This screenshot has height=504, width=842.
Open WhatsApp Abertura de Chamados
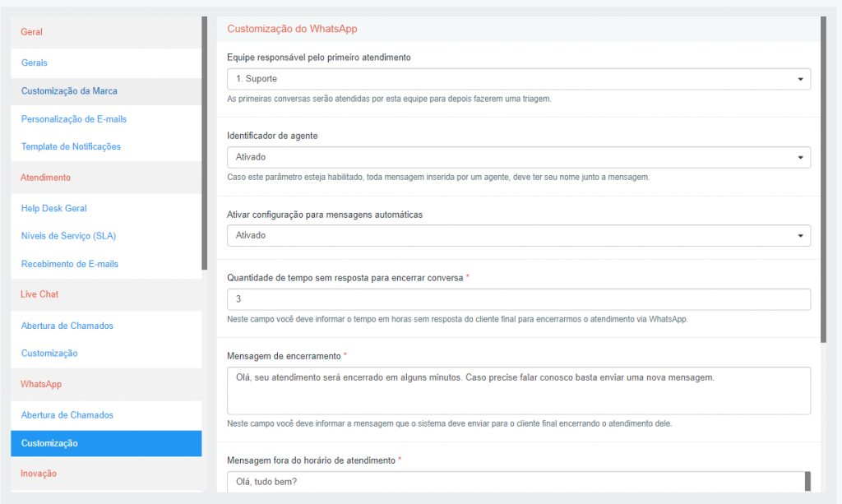click(x=67, y=415)
